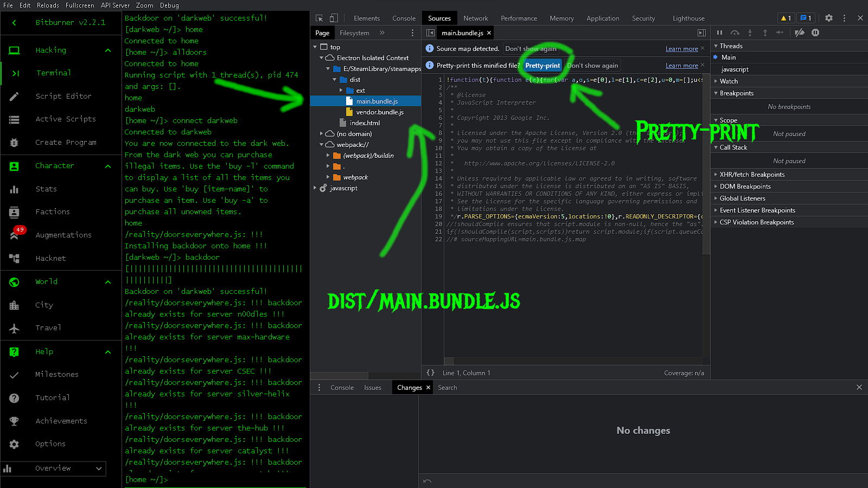Image resolution: width=868 pixels, height=488 pixels.
Task: Select vendor.bundle.js in file tree
Action: [x=380, y=112]
